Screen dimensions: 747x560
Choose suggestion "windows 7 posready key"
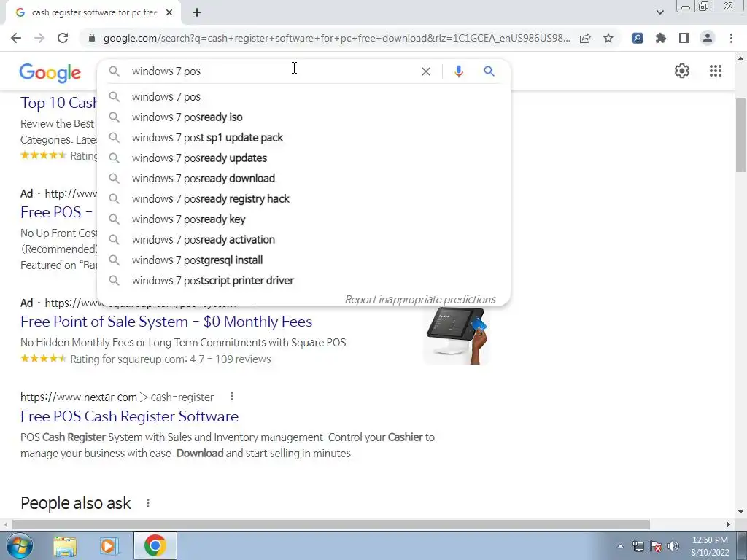tap(303, 219)
